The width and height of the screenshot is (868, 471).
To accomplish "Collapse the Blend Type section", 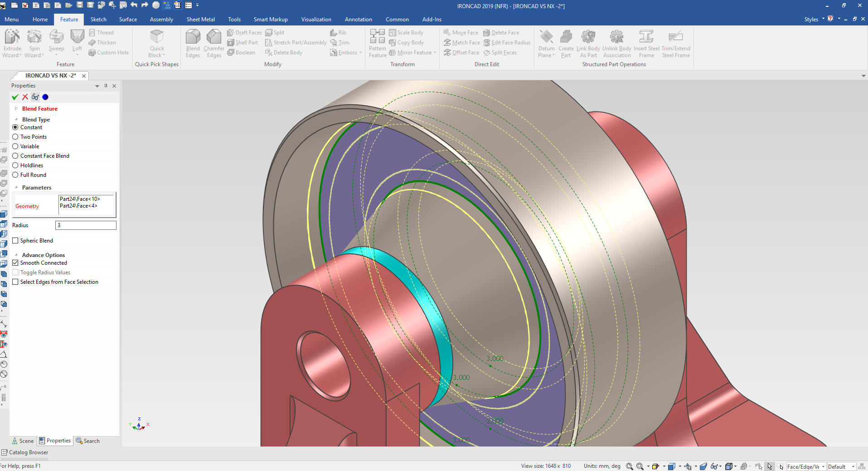I will (16, 120).
